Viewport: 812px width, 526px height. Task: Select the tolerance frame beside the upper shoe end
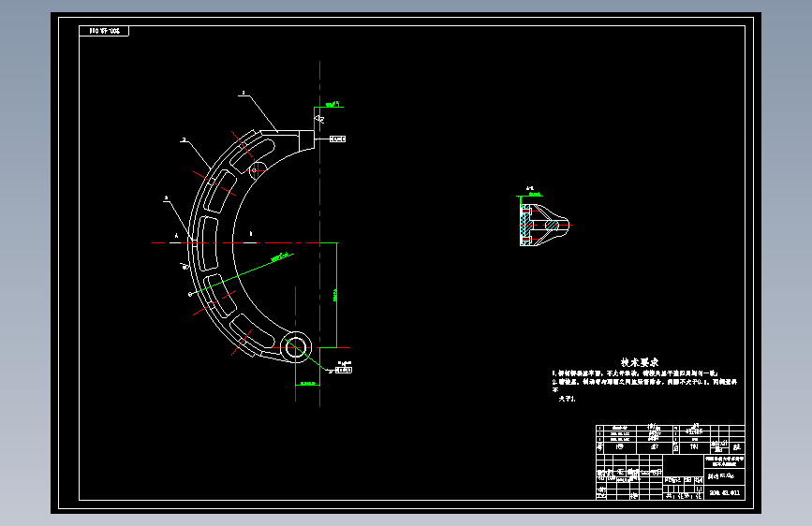[x=338, y=139]
